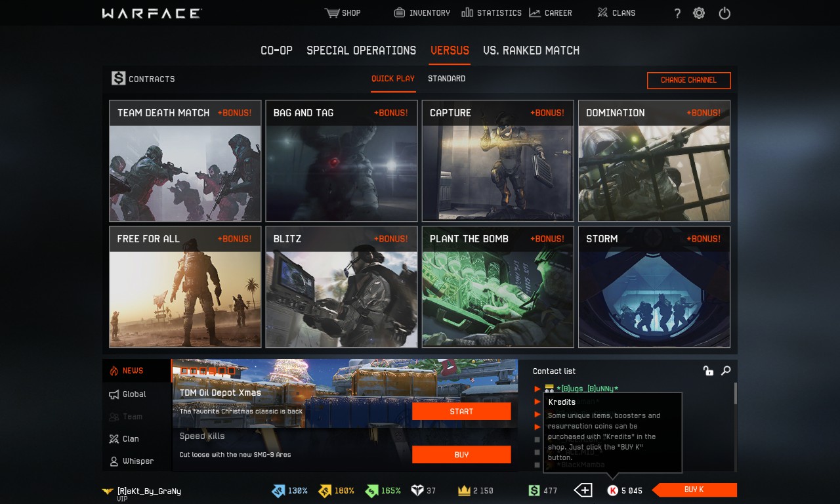This screenshot has width=840, height=504.
Task: Click the magnifier icon in Contact list
Action: pos(726,371)
